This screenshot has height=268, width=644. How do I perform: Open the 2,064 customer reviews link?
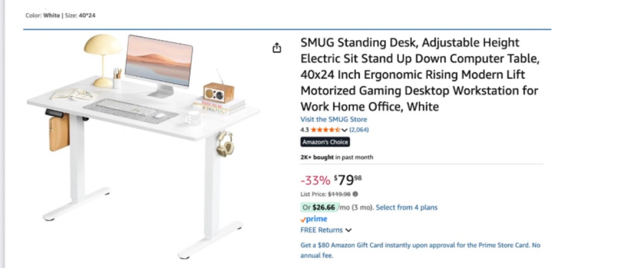[x=359, y=130]
